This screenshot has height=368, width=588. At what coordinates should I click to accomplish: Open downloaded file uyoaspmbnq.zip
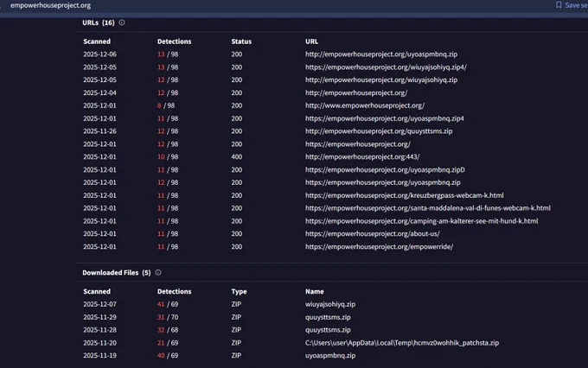[x=330, y=355]
